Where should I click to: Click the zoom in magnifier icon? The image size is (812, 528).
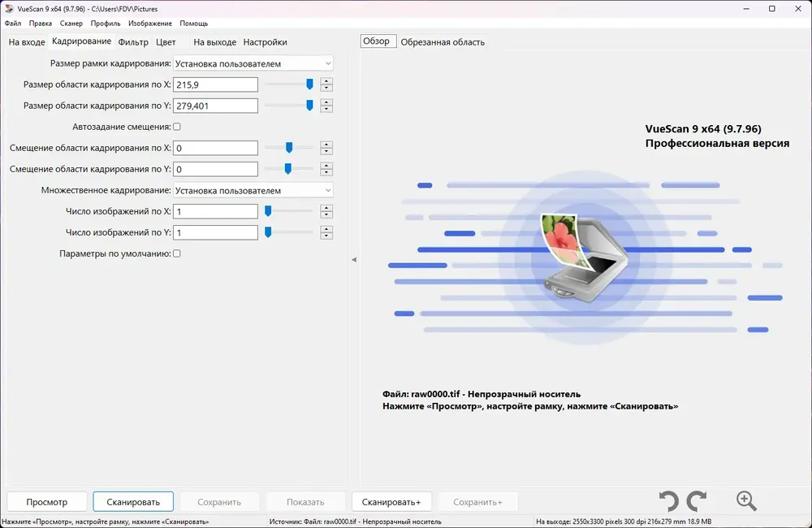746,501
